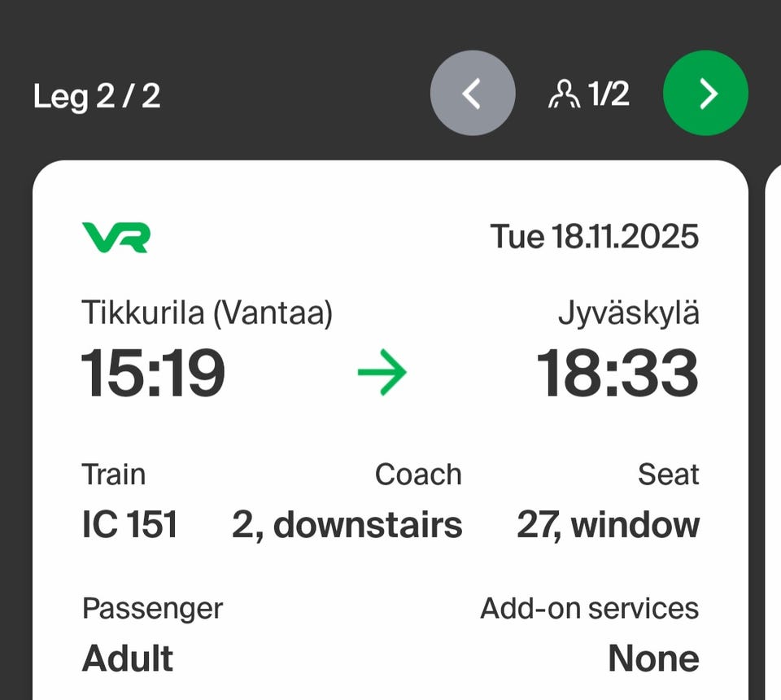This screenshot has width=781, height=700.
Task: Tap the 1/2 passenger counter text
Action: 609,94
